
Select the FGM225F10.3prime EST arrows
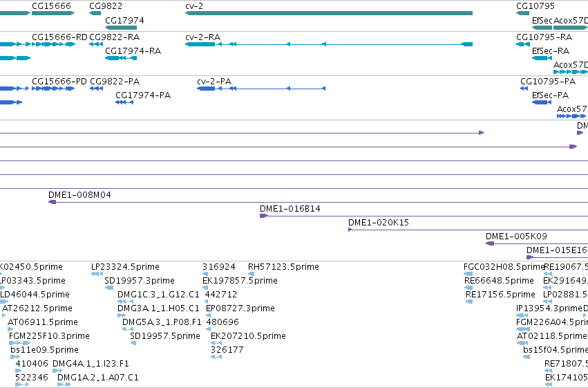(x=19, y=343)
